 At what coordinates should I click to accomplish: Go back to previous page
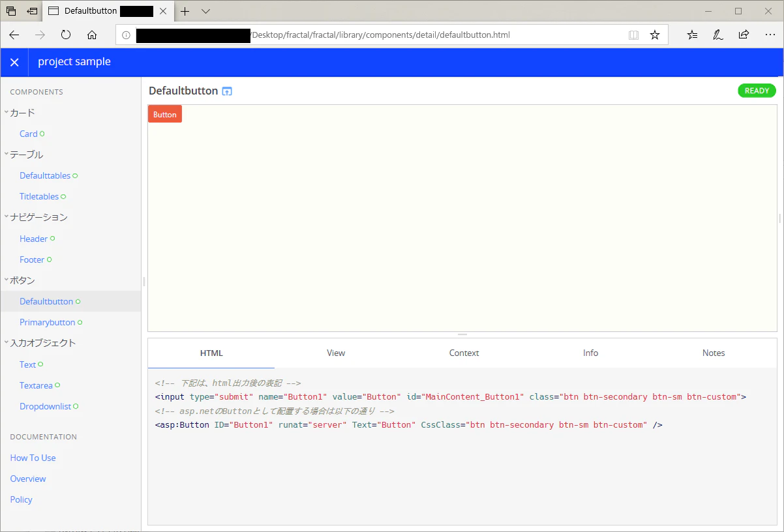[x=14, y=35]
